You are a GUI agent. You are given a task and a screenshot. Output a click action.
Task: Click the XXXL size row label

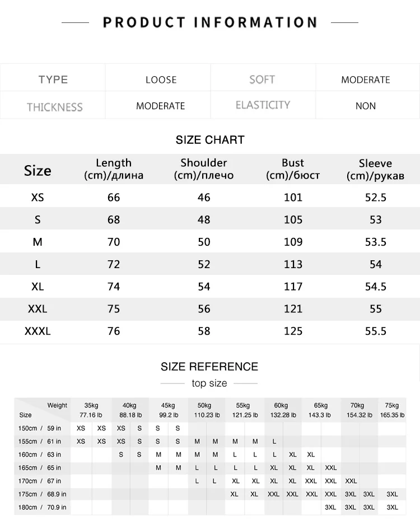click(x=38, y=331)
